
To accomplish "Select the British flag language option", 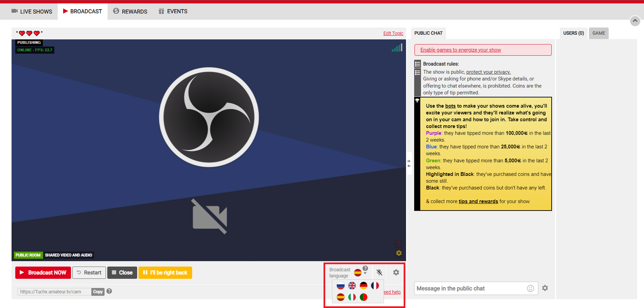I will click(352, 286).
